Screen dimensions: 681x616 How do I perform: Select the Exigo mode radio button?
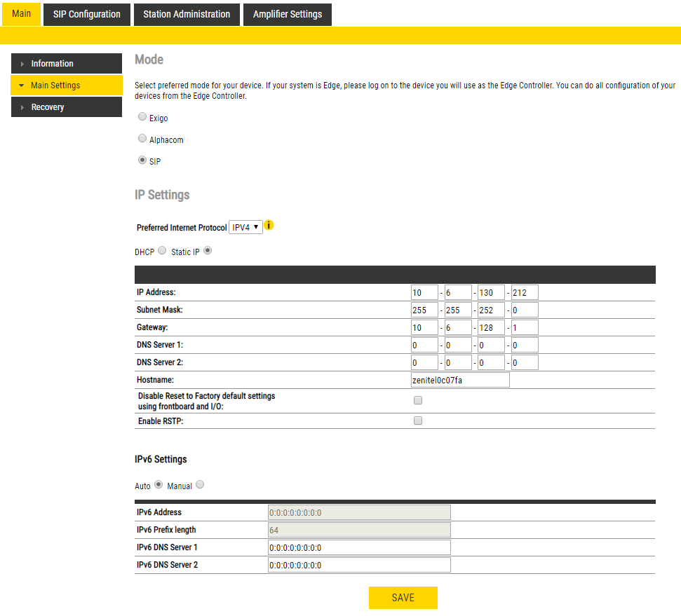click(142, 117)
